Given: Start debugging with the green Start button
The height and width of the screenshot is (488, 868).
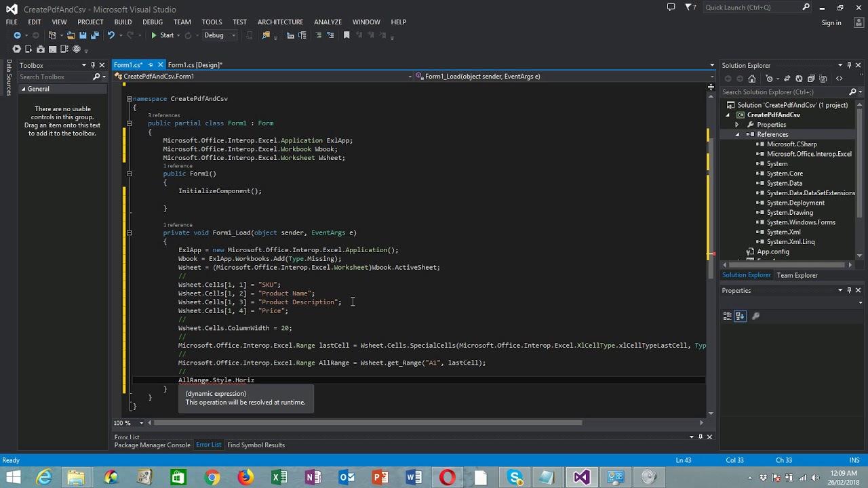Looking at the screenshot, I should 163,35.
